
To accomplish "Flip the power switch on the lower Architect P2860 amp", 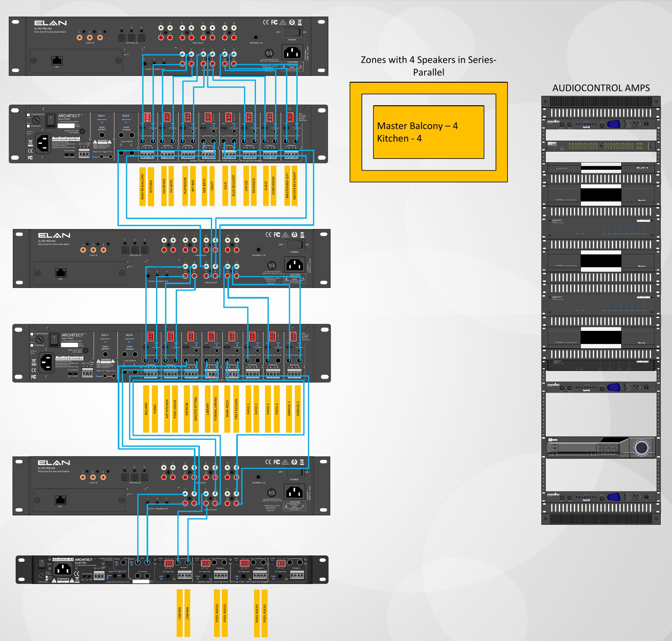I will pyautogui.click(x=54, y=340).
